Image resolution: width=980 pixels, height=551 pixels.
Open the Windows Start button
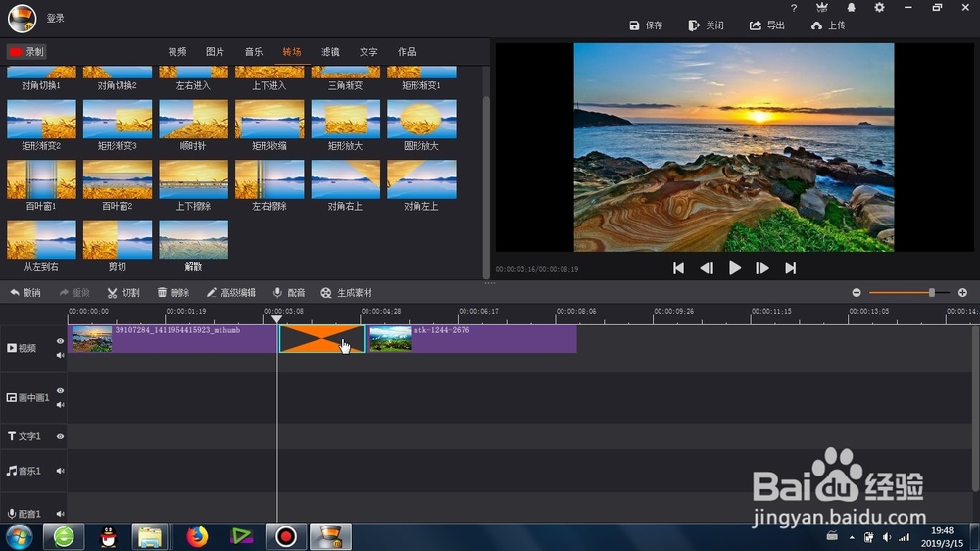[20, 536]
